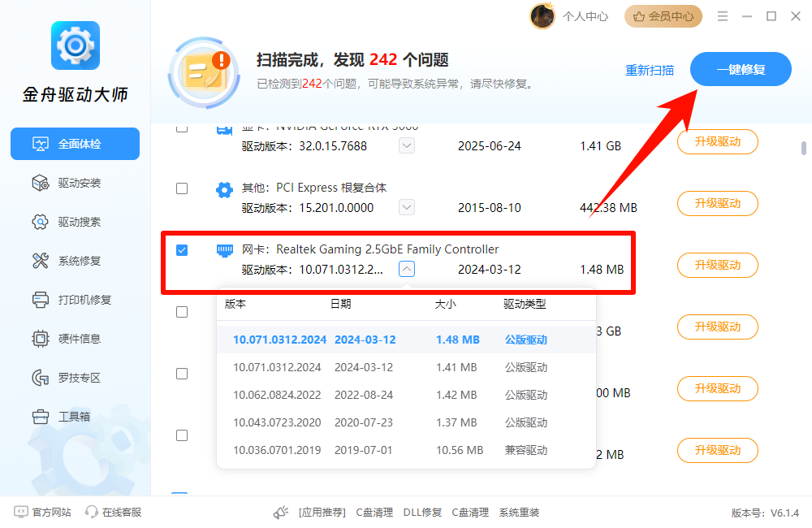This screenshot has width=812, height=528.
Task: Open the 全面体检 tab
Action: pos(75,144)
